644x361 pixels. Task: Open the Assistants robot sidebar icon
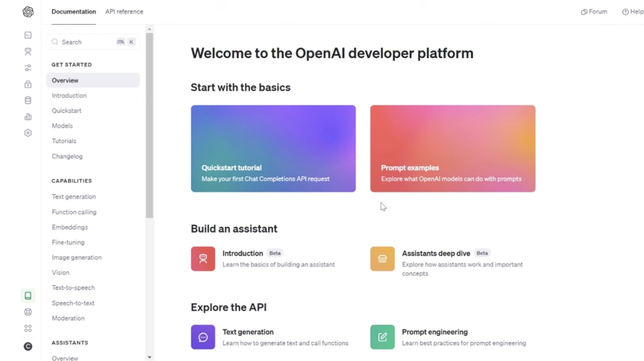(x=28, y=51)
